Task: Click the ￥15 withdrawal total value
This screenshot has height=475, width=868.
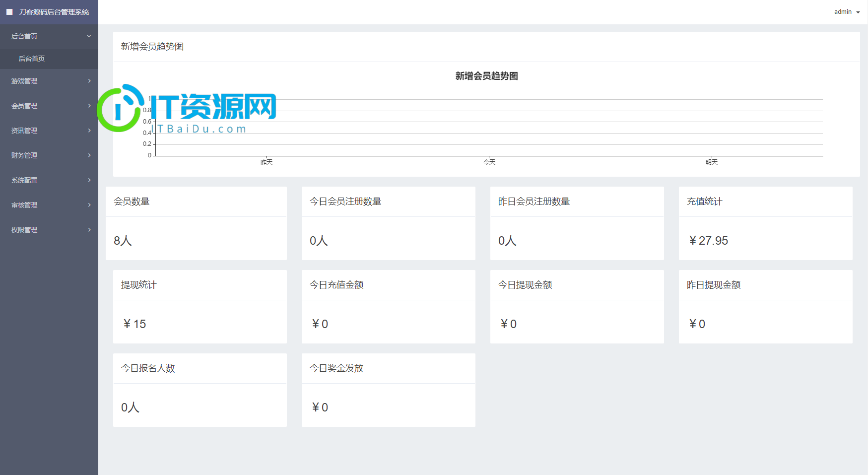Action: [x=134, y=324]
